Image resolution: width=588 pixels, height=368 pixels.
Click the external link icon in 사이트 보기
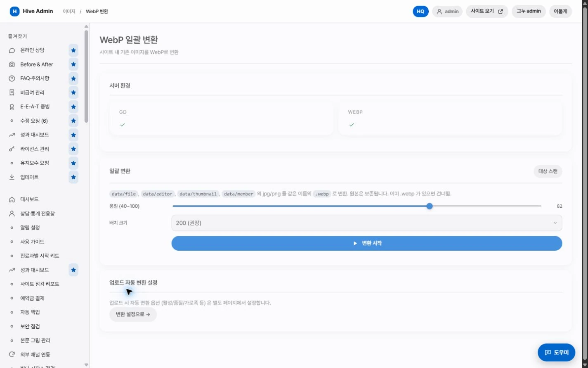[x=501, y=12]
